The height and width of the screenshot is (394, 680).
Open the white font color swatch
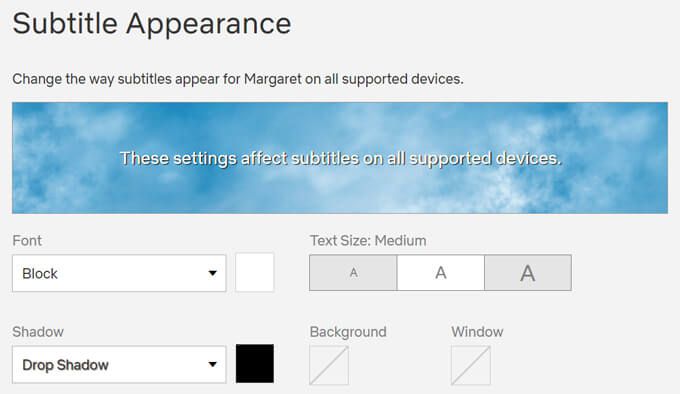pos(255,272)
